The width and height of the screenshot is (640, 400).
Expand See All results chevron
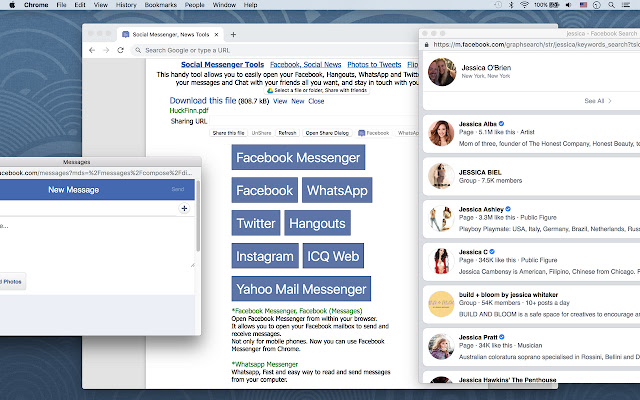pyautogui.click(x=610, y=101)
